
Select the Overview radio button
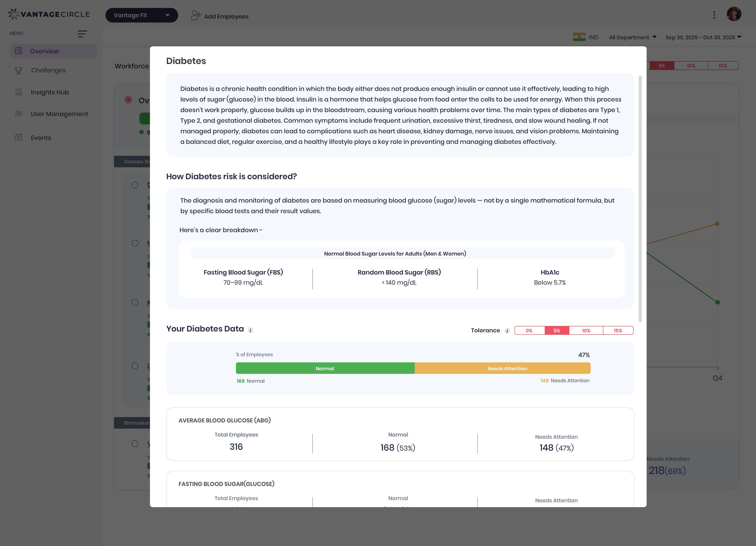pyautogui.click(x=128, y=100)
